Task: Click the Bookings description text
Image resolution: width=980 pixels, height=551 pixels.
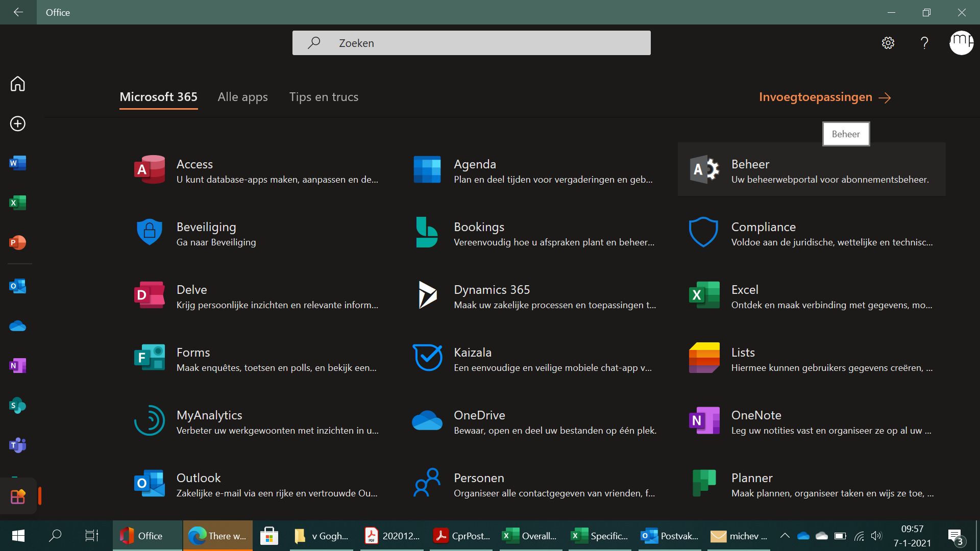Action: tap(554, 242)
